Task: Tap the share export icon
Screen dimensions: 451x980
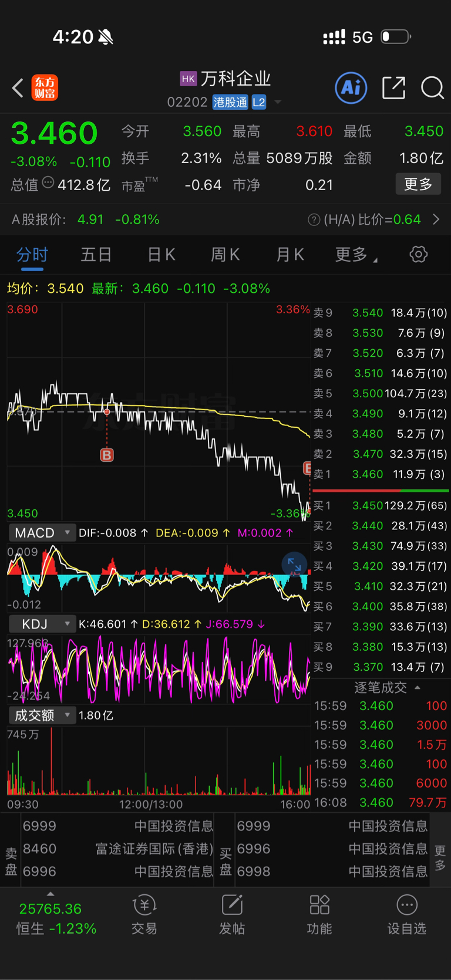Action: tap(393, 88)
